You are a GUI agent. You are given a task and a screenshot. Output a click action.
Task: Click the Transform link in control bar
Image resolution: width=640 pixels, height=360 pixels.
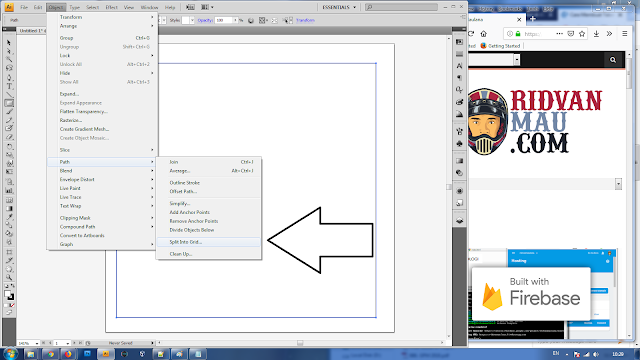point(305,20)
